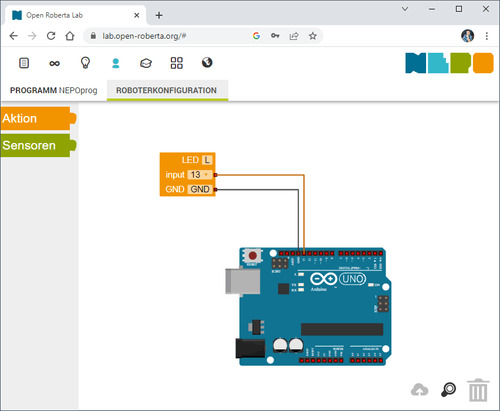Open the user account icon
500x411 pixels.
click(116, 63)
